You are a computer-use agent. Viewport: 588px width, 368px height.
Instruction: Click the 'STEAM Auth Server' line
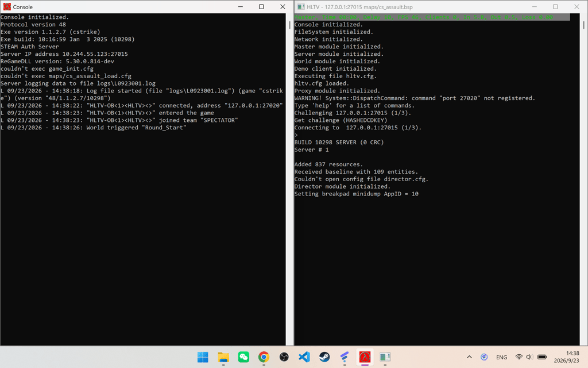tap(30, 47)
